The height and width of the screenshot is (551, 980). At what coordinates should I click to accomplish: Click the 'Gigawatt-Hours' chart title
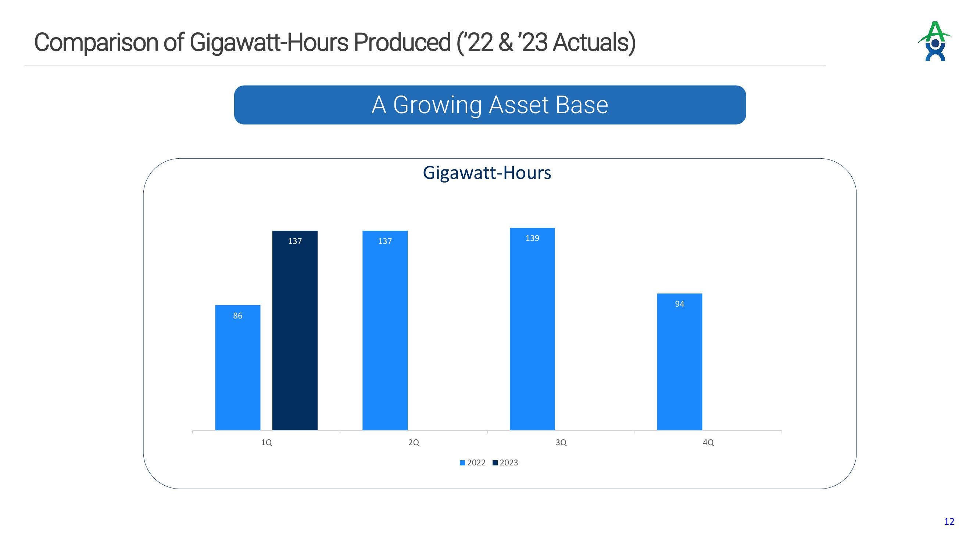click(x=487, y=173)
